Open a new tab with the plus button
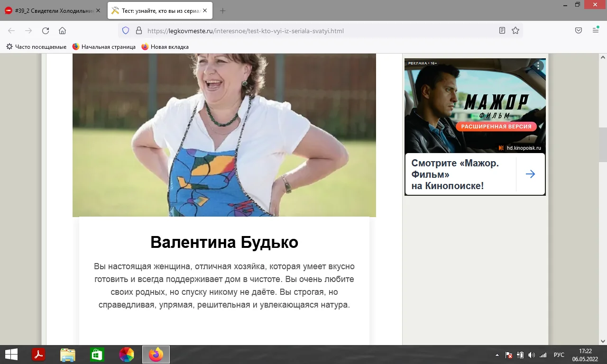This screenshot has height=364, width=607. tap(223, 9)
